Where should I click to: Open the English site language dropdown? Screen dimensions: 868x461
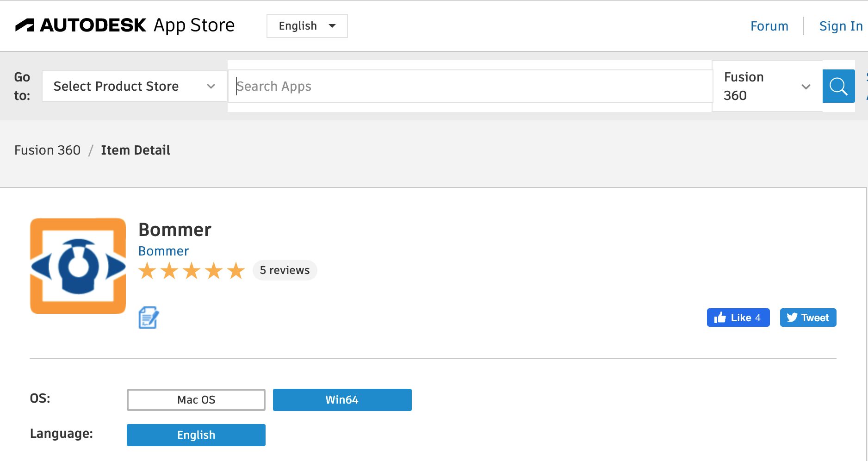pyautogui.click(x=307, y=26)
